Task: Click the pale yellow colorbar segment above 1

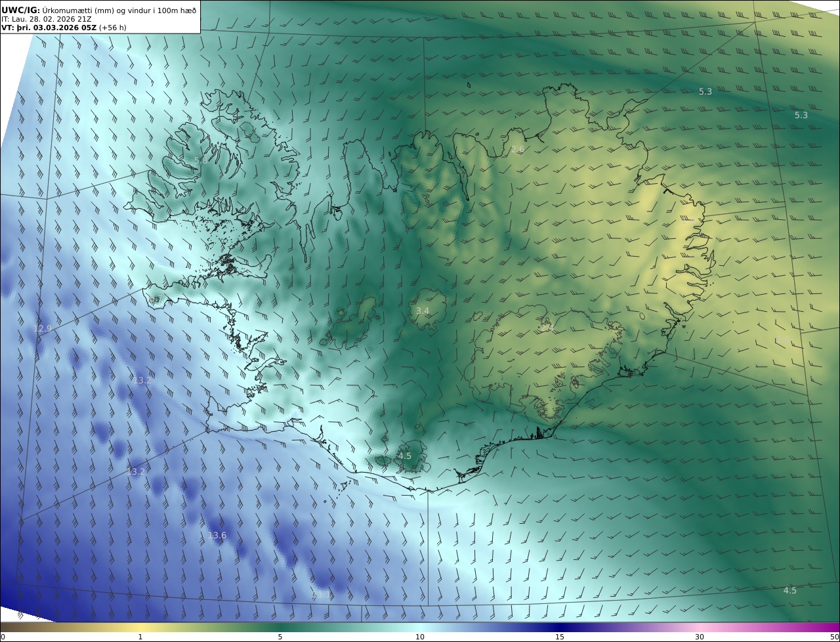Action: (x=140, y=627)
